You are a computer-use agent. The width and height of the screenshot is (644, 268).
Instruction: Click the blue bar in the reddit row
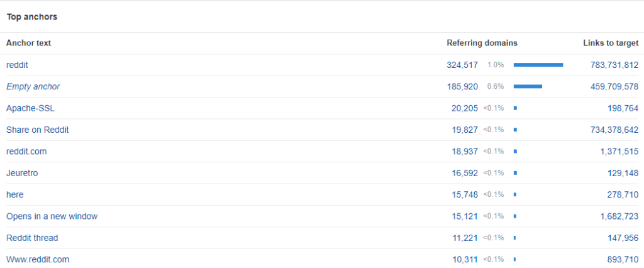538,65
